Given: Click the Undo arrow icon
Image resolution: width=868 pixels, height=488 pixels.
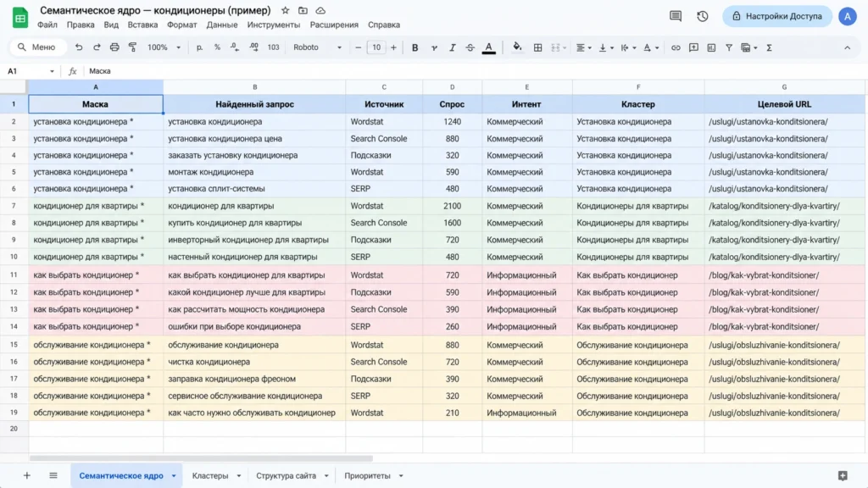Looking at the screenshot, I should tap(79, 47).
